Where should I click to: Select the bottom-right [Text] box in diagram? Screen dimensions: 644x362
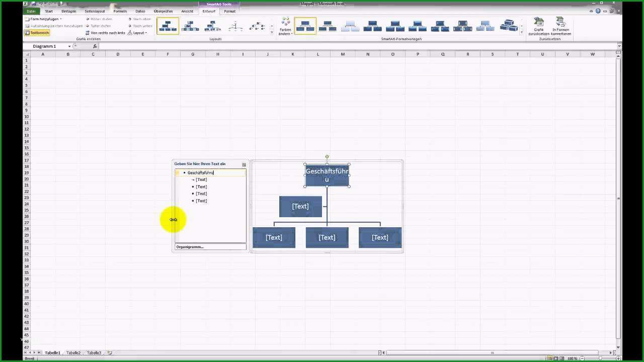[x=380, y=237]
